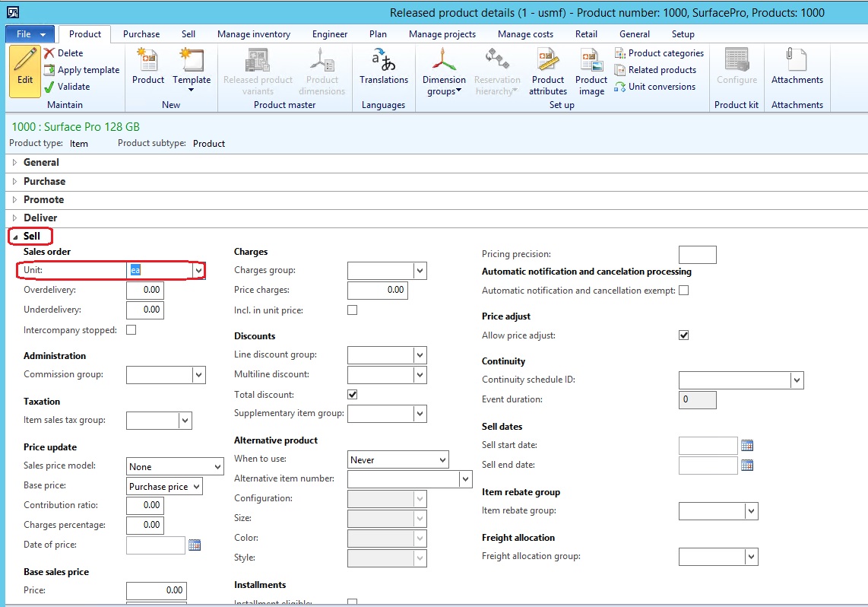
Task: Click the Pricing precision input field
Action: click(697, 255)
